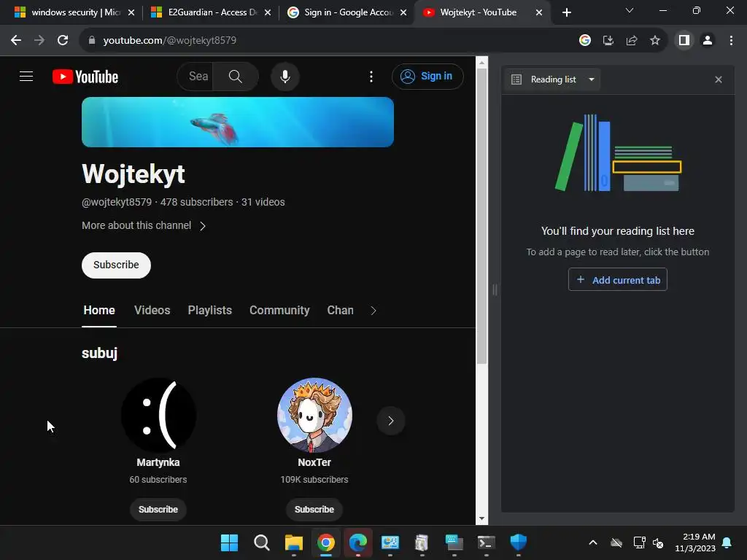Open the tab search dropdown arrow
Screen dimensions: 747x560
[x=630, y=10]
